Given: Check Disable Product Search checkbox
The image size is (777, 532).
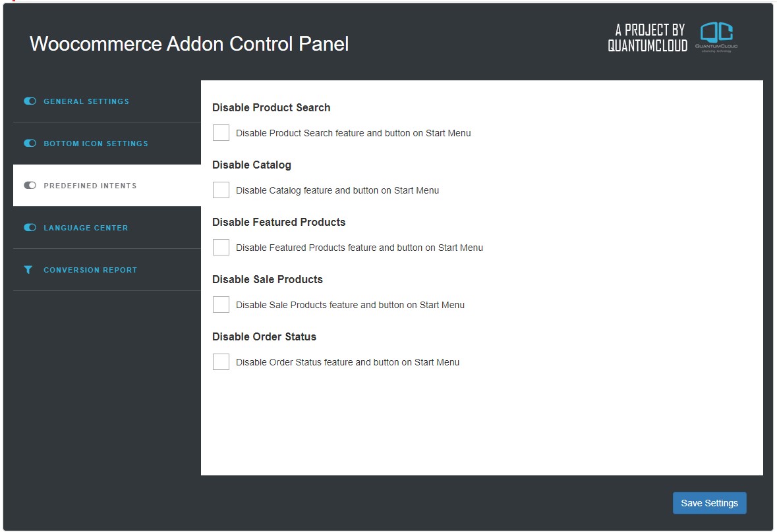Looking at the screenshot, I should coord(221,133).
